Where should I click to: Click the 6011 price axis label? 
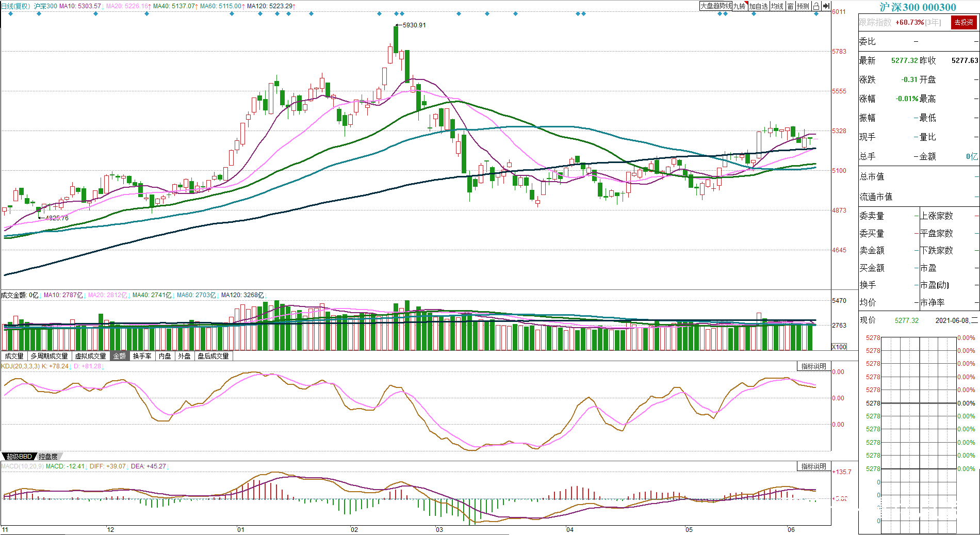point(839,12)
